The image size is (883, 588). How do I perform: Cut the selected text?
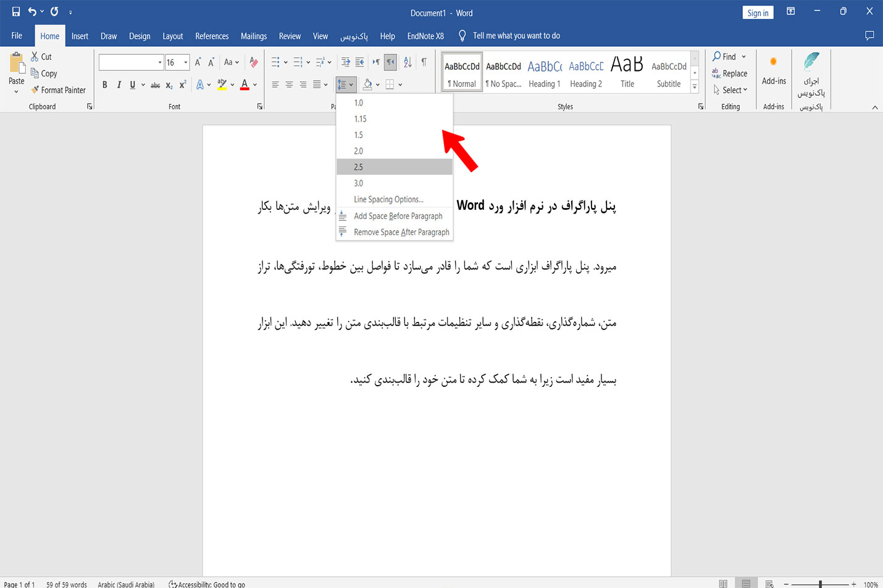41,57
